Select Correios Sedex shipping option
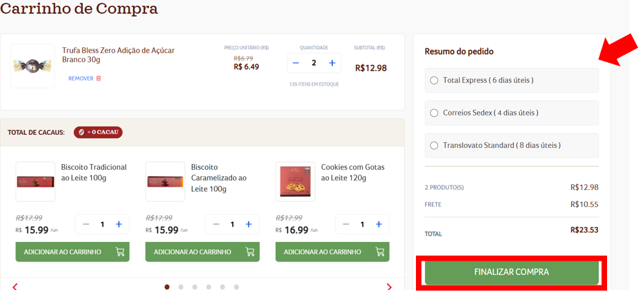Screen dimensions: 644x301 [512, 113]
